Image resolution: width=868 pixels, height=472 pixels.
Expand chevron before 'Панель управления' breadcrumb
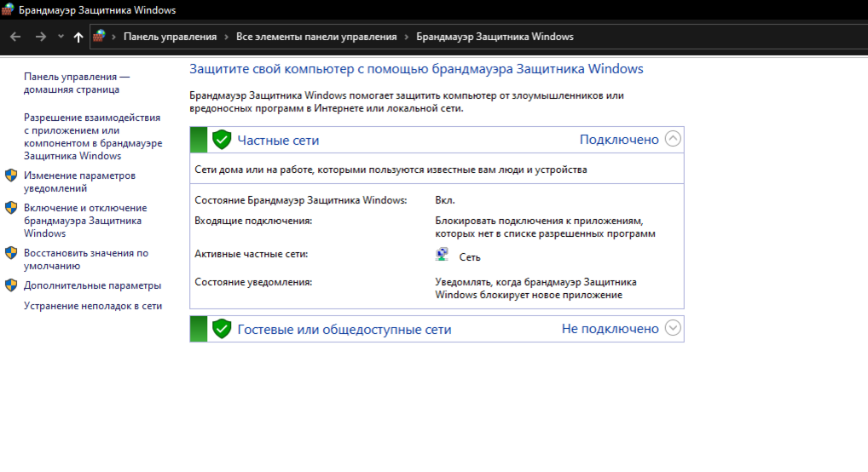(113, 37)
